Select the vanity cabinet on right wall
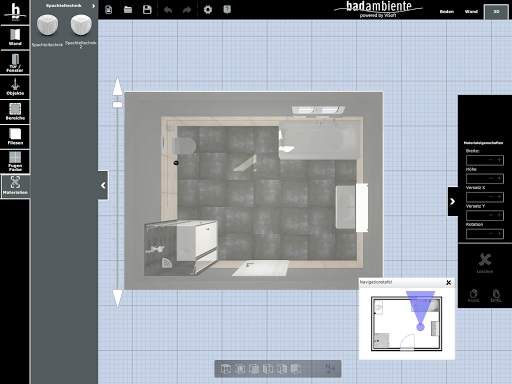This screenshot has width=512, height=384. [x=346, y=207]
